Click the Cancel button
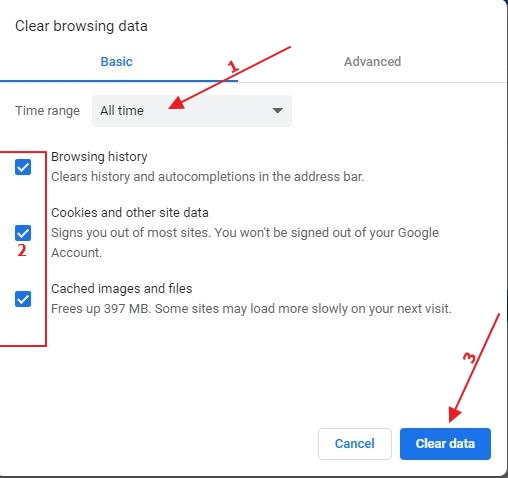 [355, 444]
